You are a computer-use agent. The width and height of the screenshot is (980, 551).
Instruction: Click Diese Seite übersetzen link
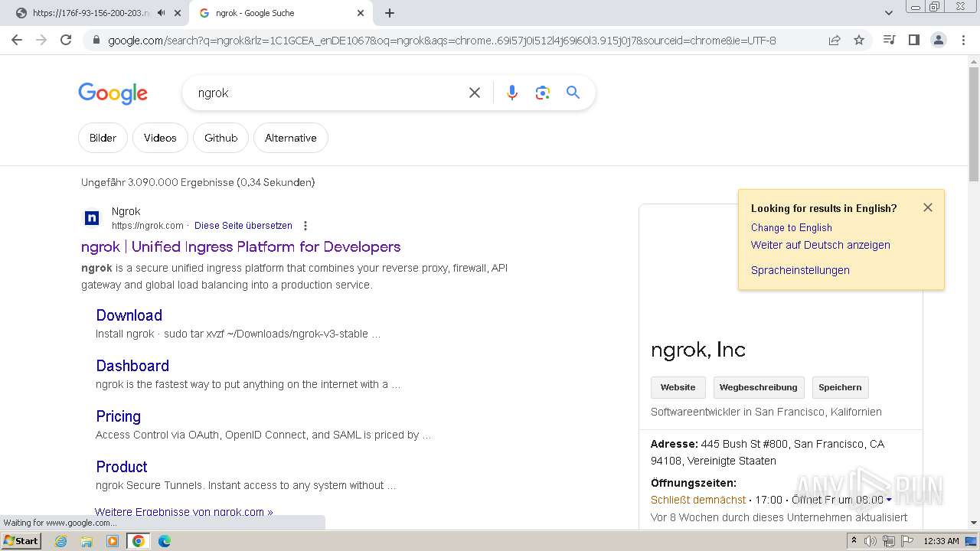click(243, 226)
